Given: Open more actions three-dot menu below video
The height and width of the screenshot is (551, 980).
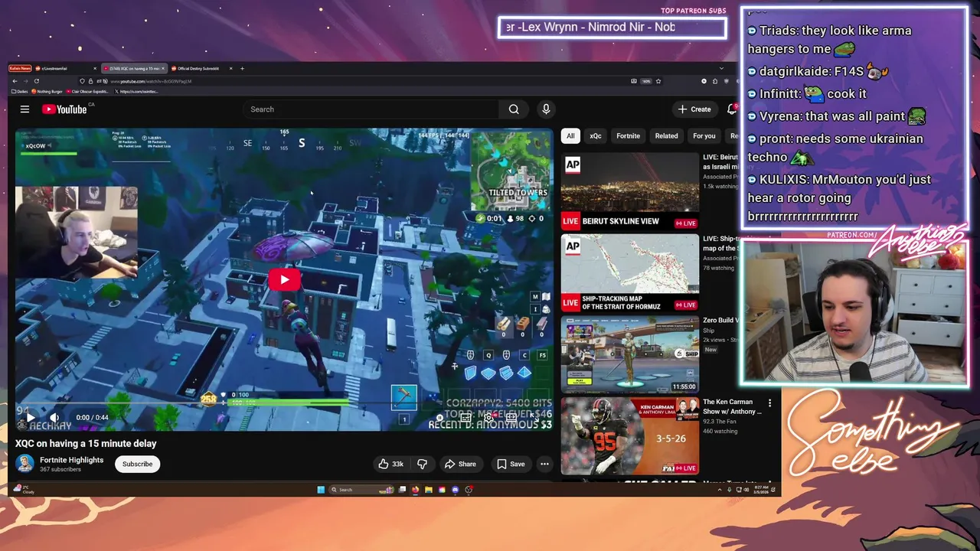Looking at the screenshot, I should [x=544, y=464].
